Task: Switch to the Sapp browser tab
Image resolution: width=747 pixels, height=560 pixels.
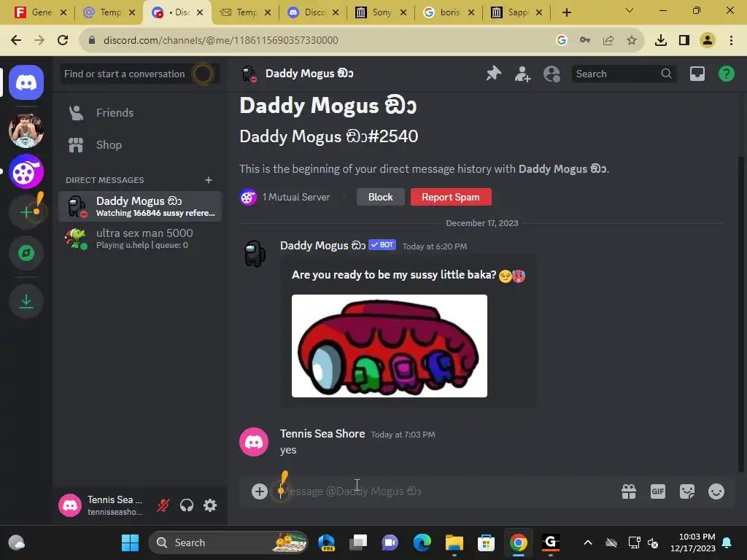Action: (x=517, y=12)
